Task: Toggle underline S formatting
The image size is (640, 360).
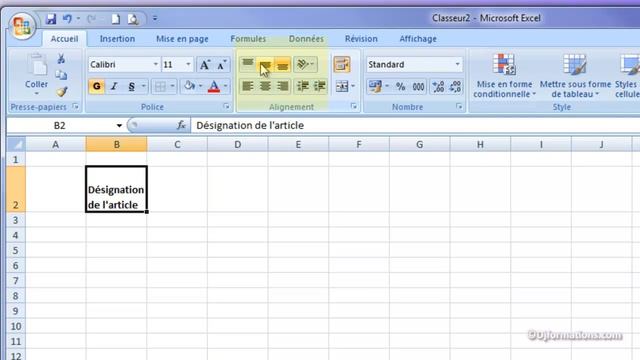Action: 131,86
